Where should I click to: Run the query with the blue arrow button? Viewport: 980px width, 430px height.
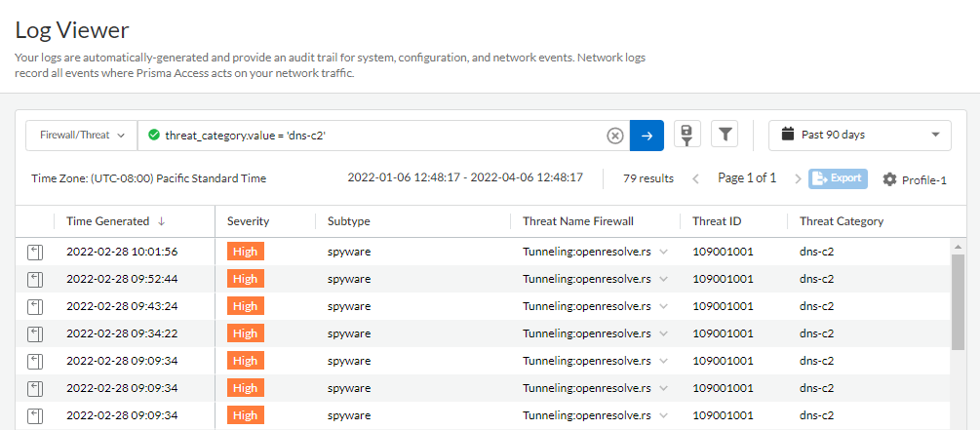647,136
